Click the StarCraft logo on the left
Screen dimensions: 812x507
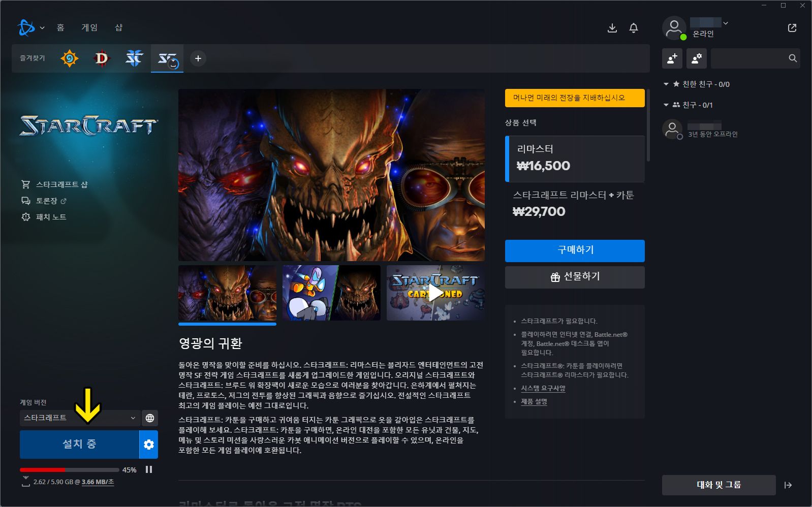coord(89,125)
